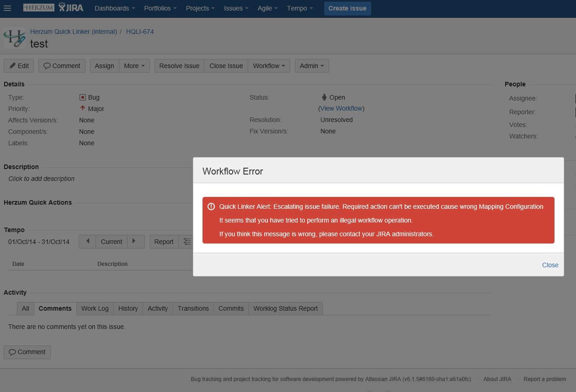Click the bottom Comment button
This screenshot has height=392, width=576.
click(27, 352)
